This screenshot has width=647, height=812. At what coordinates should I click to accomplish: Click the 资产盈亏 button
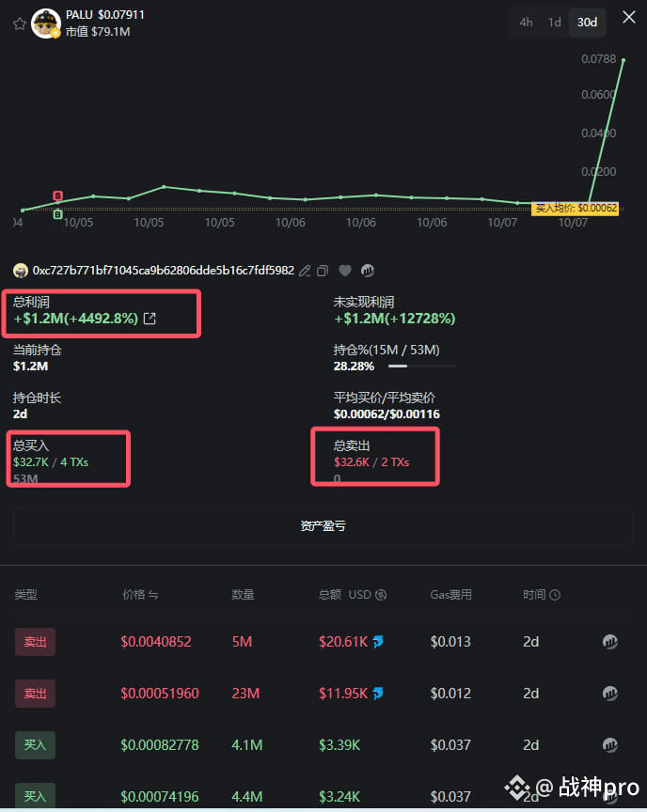323,526
